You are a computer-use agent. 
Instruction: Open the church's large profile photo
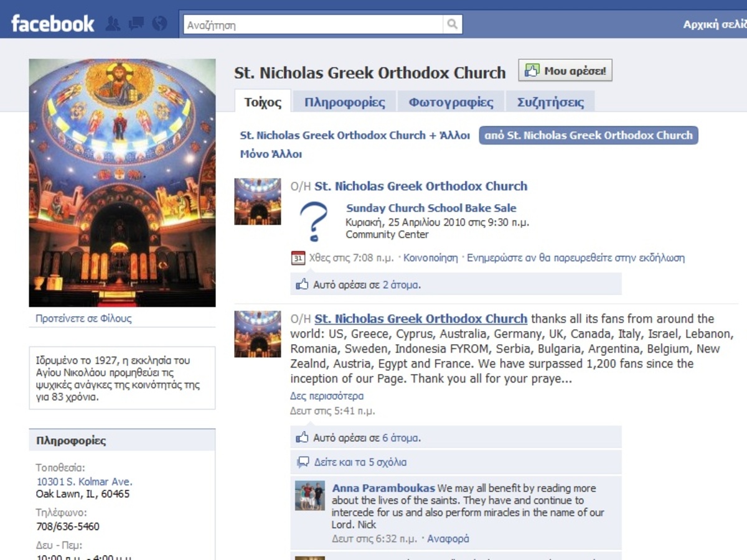[122, 183]
